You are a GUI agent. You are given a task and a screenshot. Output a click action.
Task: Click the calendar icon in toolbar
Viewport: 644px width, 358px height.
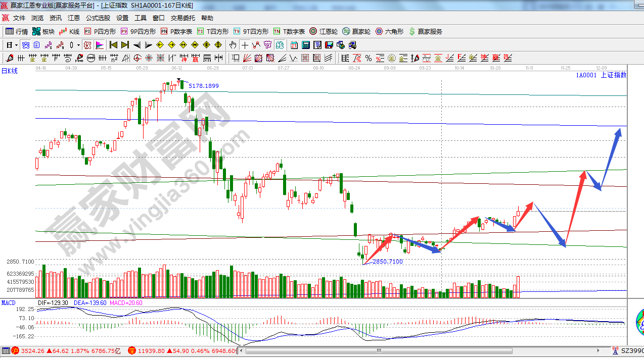click(294, 45)
